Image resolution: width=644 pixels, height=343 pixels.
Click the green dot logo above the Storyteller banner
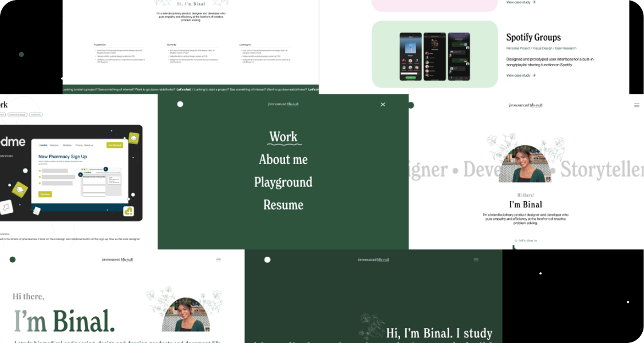(410, 105)
